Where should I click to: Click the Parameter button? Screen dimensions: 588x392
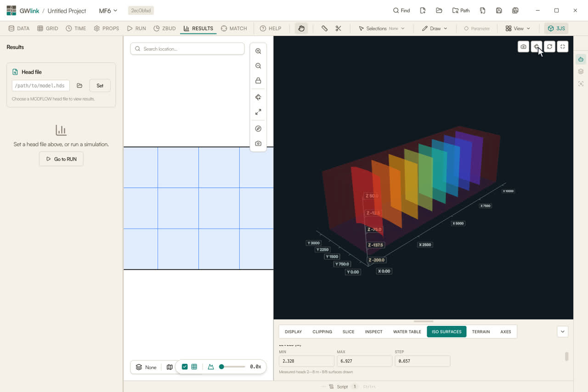click(x=477, y=28)
